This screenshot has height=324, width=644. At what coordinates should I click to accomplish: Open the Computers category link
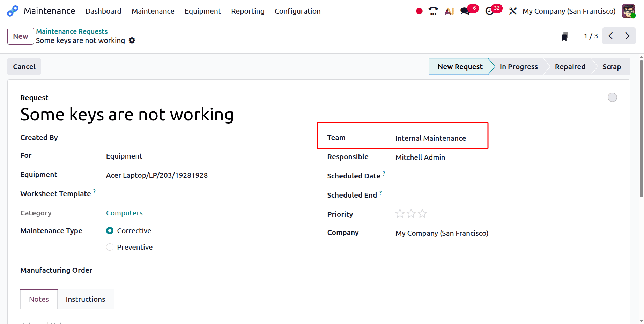coord(124,213)
